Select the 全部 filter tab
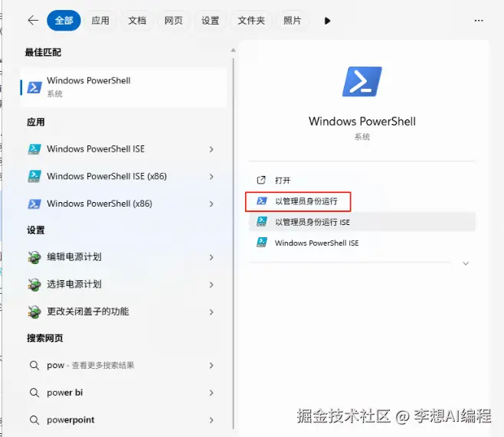Image resolution: width=504 pixels, height=437 pixels. pyautogui.click(x=64, y=21)
